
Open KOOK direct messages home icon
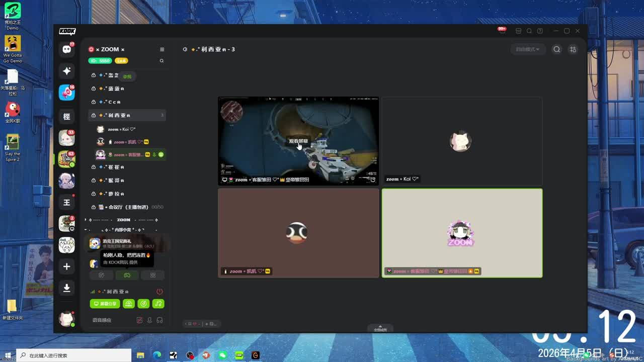click(66, 49)
